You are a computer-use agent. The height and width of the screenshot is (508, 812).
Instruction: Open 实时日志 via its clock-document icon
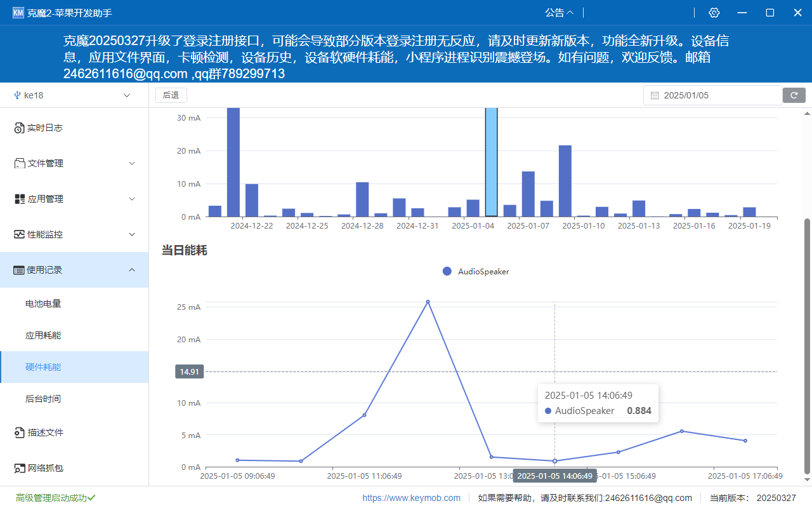(x=19, y=128)
